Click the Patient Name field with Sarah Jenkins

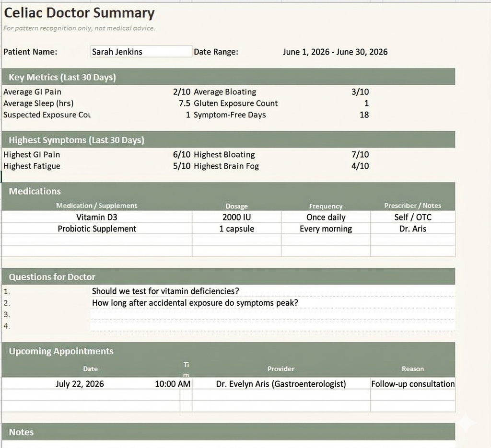141,52
